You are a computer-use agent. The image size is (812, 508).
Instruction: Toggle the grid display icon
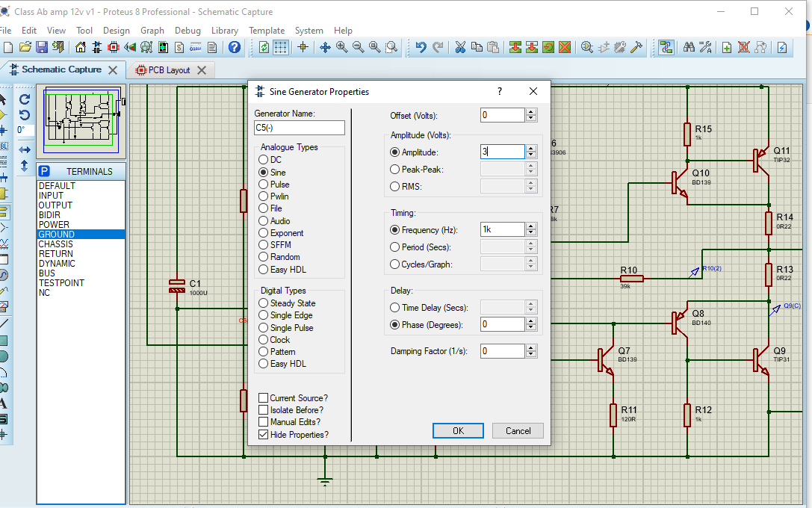click(281, 48)
